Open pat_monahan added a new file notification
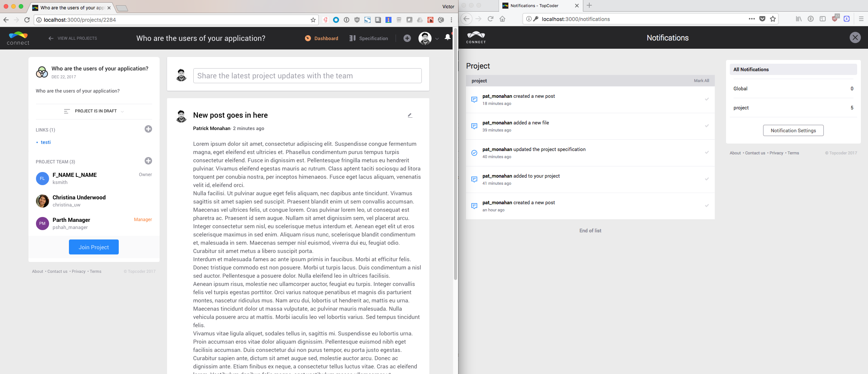The height and width of the screenshot is (374, 868). pyautogui.click(x=590, y=126)
